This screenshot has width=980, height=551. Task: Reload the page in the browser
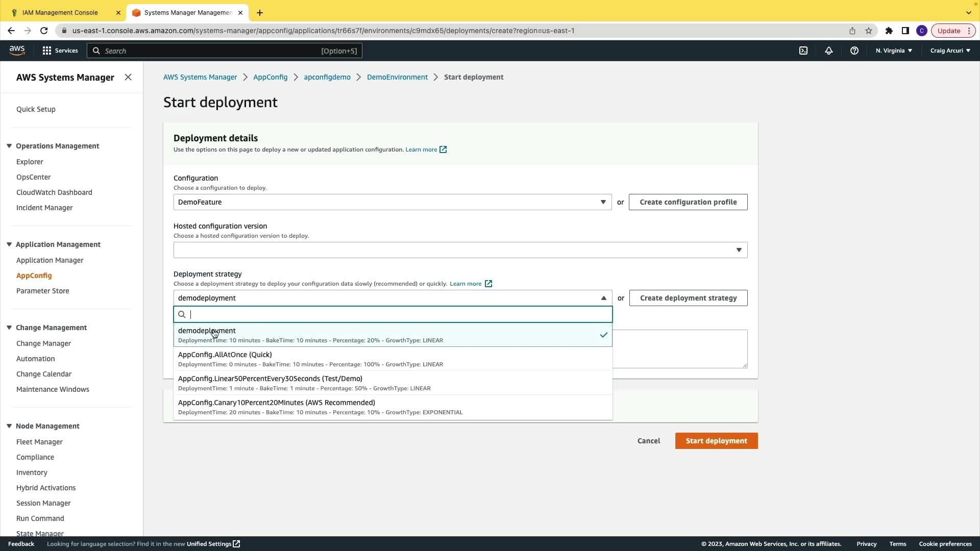pyautogui.click(x=44, y=31)
